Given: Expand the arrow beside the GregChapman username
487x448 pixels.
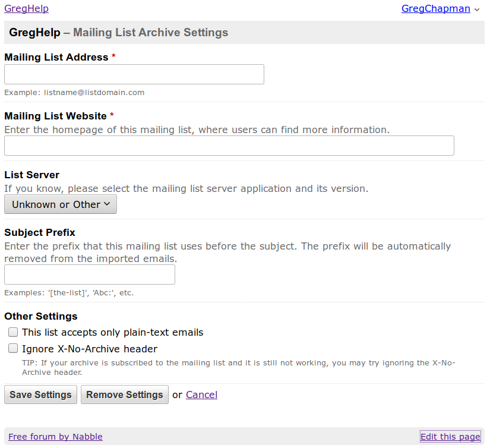Looking at the screenshot, I should point(477,10).
